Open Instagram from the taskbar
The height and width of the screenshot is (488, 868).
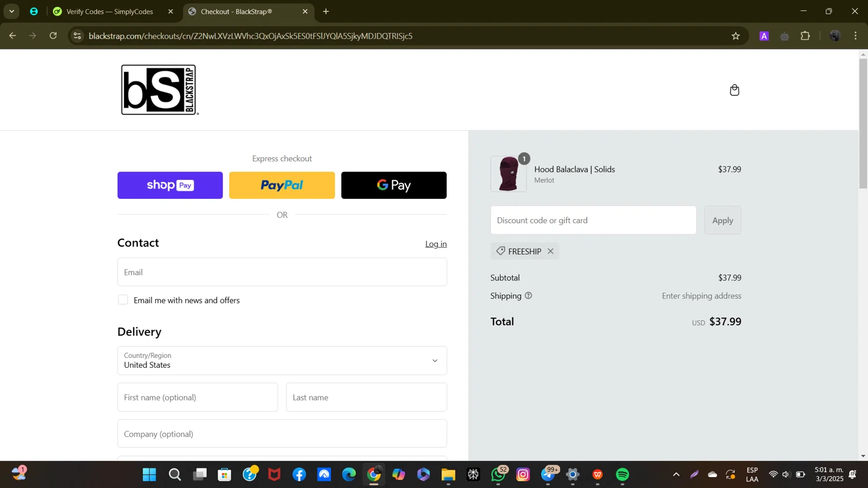coord(523,475)
